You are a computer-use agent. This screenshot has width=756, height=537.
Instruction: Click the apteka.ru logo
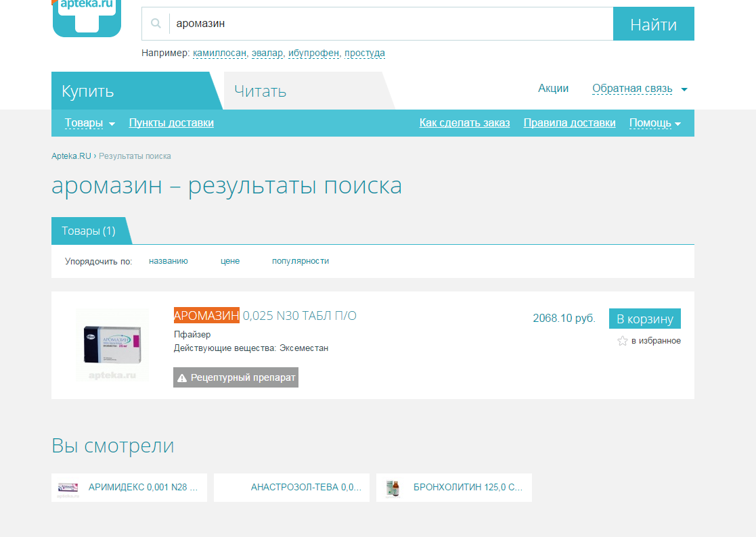tap(87, 18)
